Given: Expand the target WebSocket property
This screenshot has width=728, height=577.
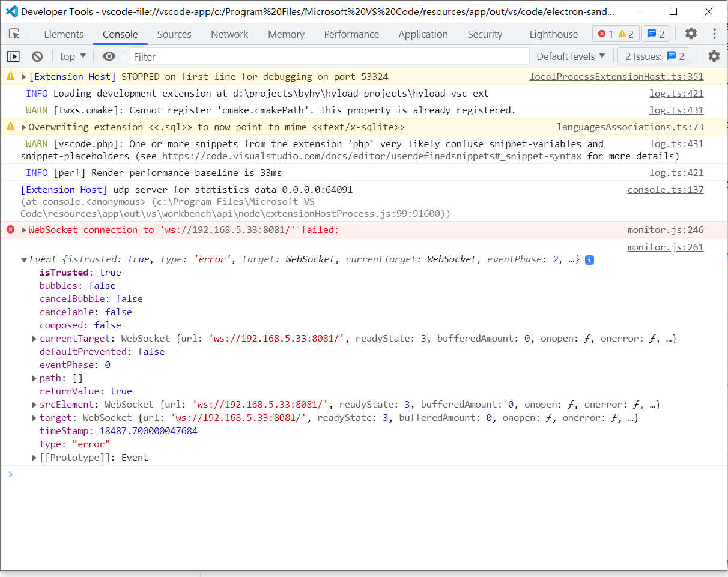Looking at the screenshot, I should 35,418.
